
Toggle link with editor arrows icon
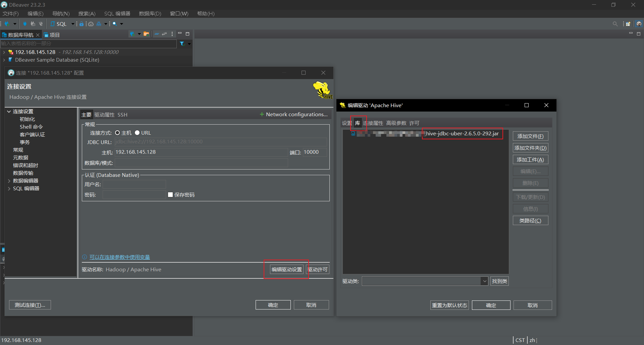(x=164, y=34)
